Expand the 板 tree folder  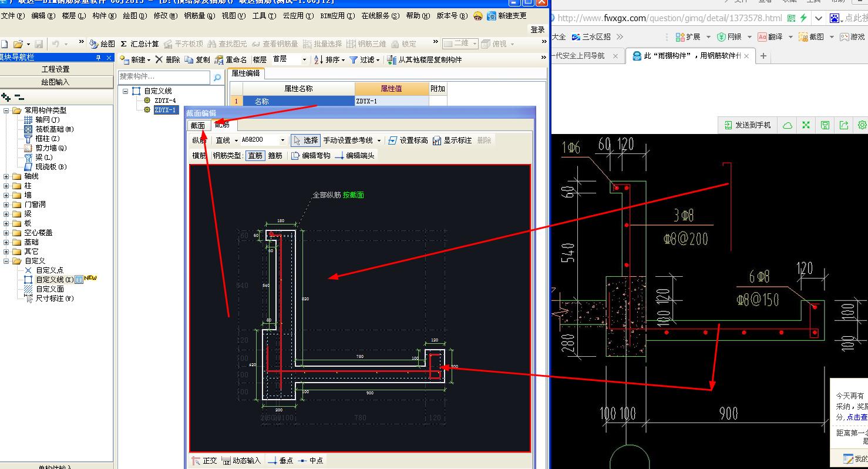(x=6, y=223)
